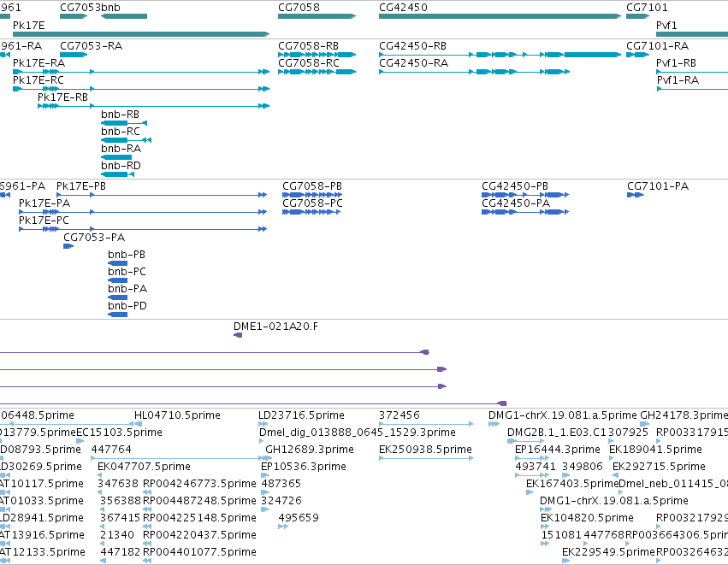The width and height of the screenshot is (728, 565).
Task: Click the CG42450 gene feature bar
Action: pos(500,16)
